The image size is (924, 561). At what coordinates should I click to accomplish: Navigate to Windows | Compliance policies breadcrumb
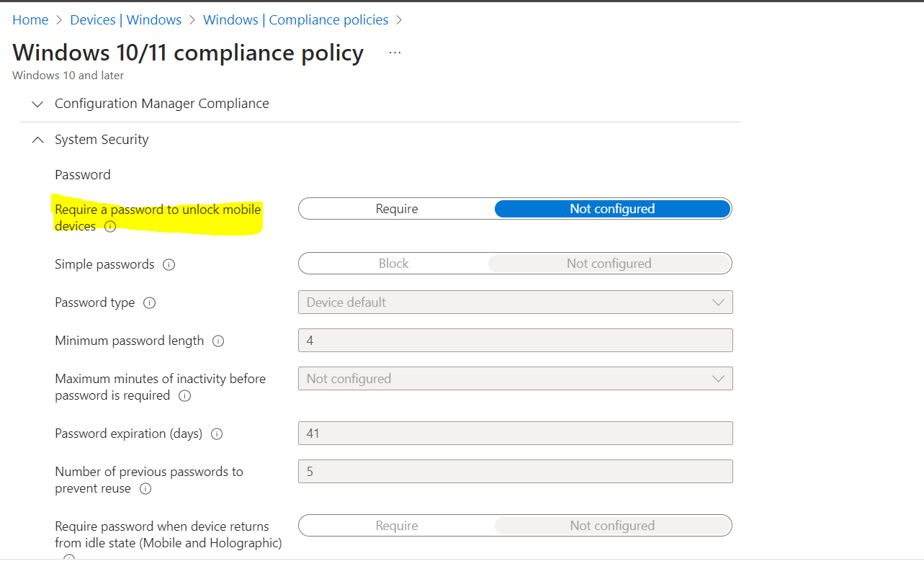[x=295, y=20]
